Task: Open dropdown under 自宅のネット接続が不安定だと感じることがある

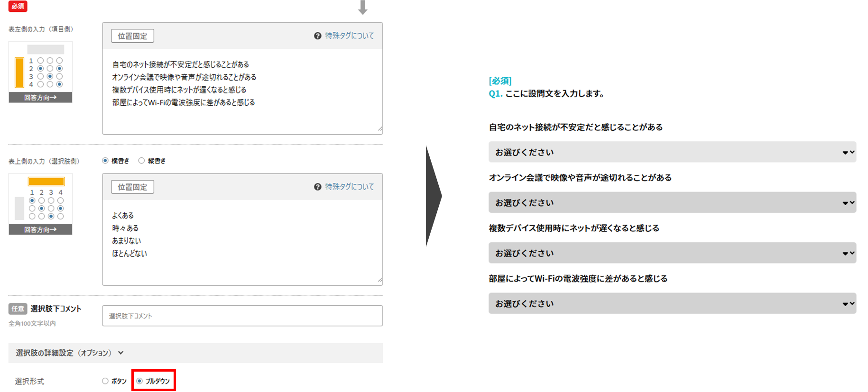Action: point(672,152)
